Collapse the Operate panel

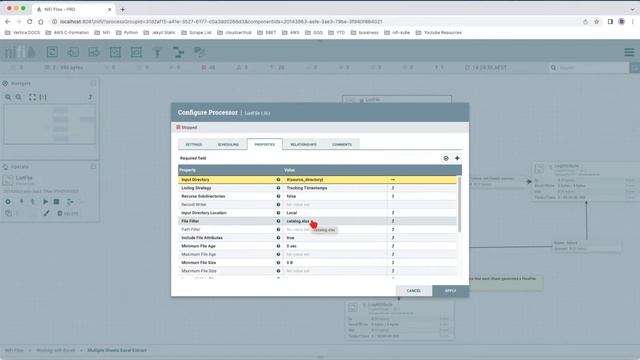(x=93, y=167)
